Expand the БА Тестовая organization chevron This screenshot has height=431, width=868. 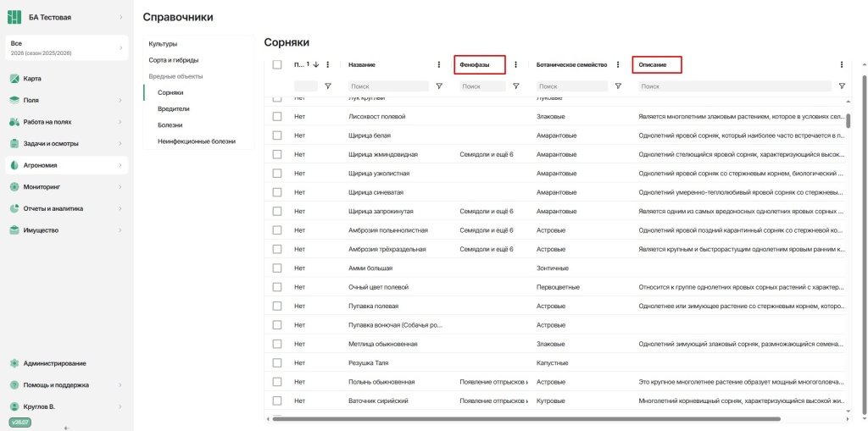pos(120,18)
